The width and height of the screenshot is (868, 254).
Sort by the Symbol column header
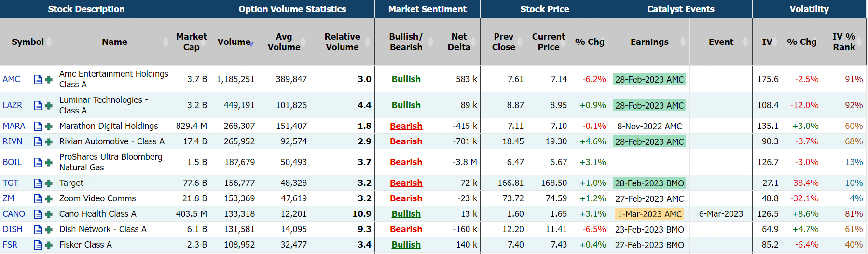28,42
